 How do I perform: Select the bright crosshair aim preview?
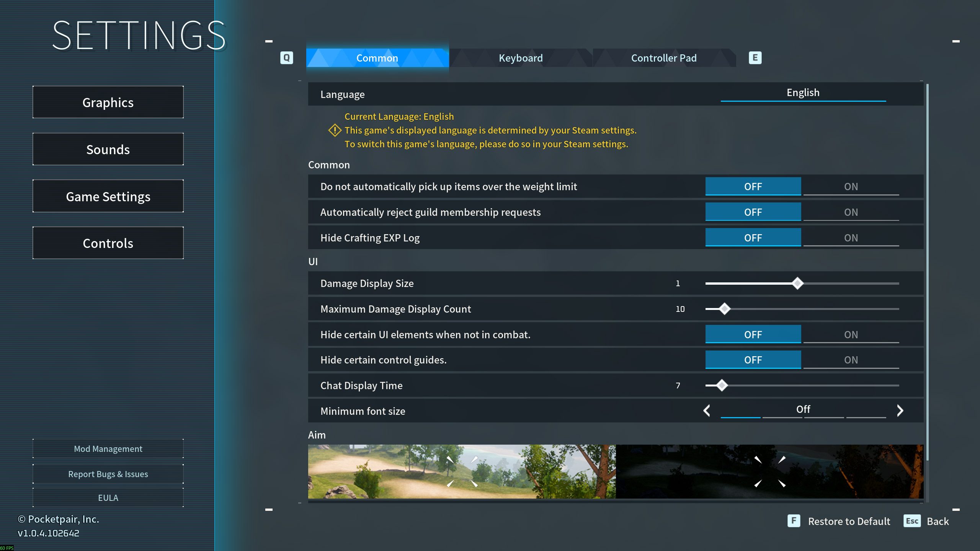coord(462,471)
